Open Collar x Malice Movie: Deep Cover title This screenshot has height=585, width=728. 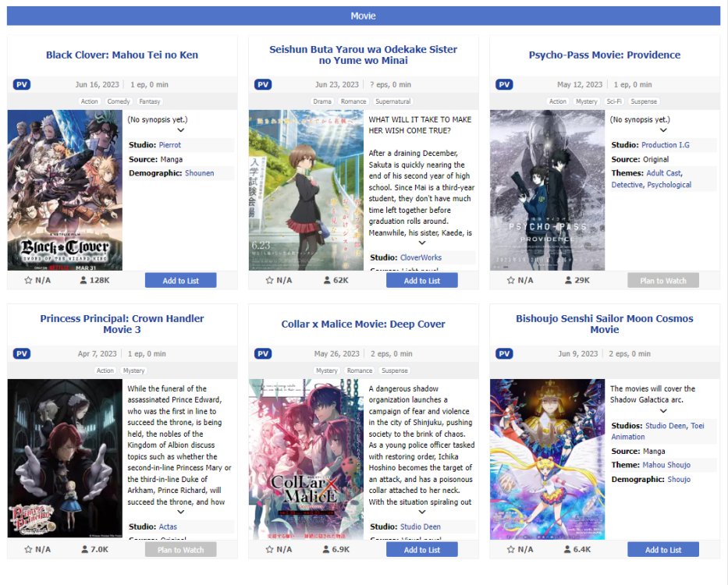(363, 324)
